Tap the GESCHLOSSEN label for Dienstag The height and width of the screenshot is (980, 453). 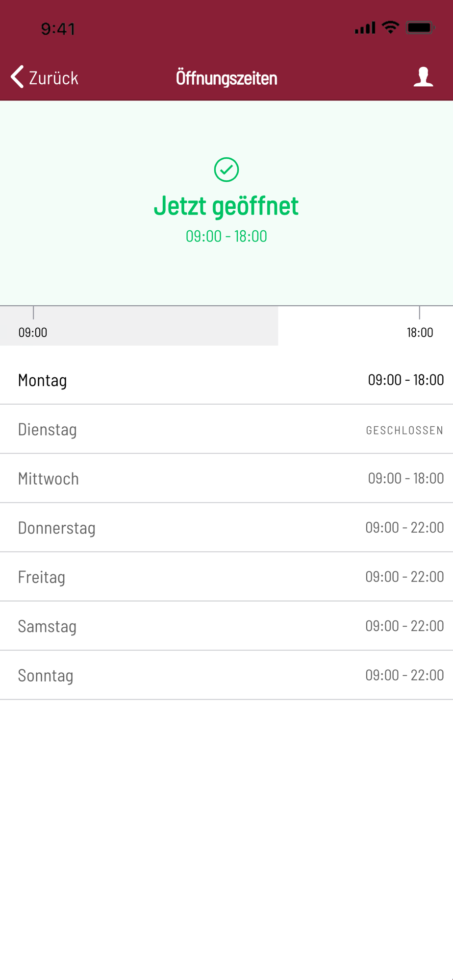click(404, 430)
